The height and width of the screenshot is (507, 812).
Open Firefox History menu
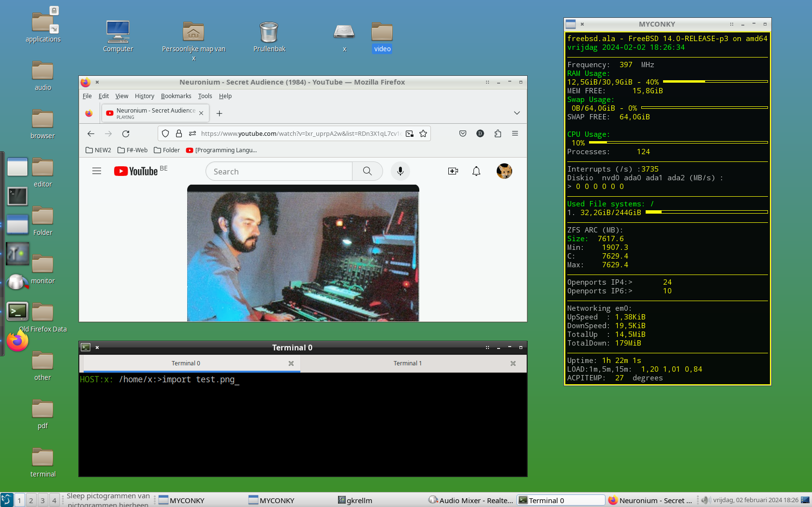click(145, 96)
